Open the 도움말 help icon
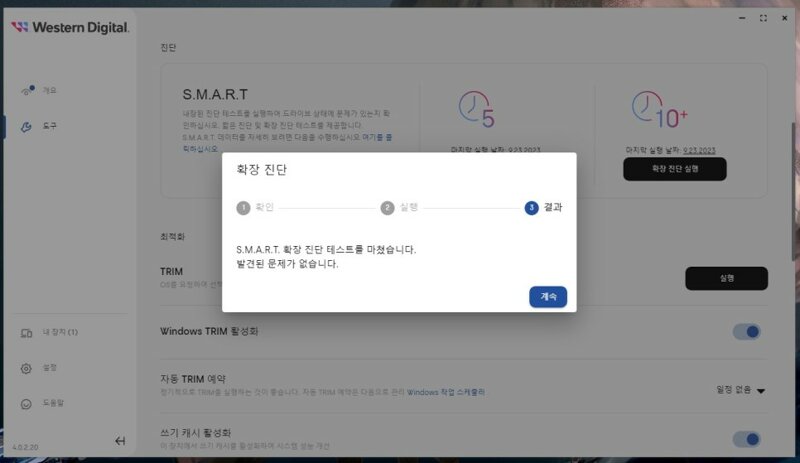This screenshot has height=463, width=800. 26,404
